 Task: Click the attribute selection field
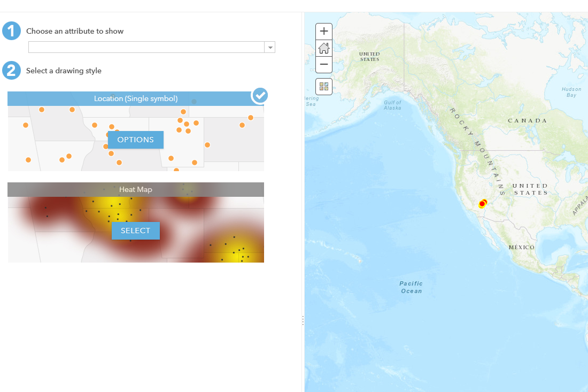(x=146, y=48)
